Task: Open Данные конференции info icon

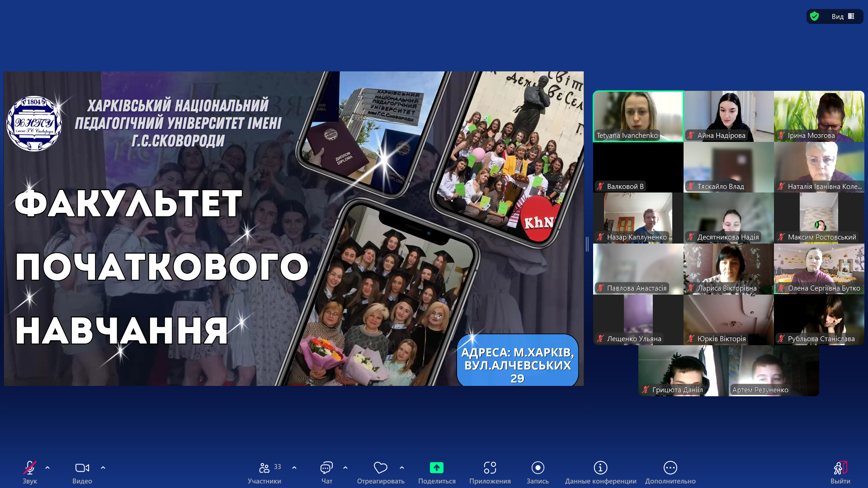Action: pos(600,468)
